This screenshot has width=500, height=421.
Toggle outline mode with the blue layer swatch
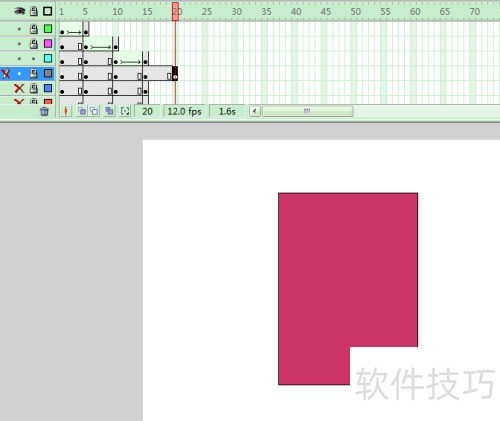click(x=48, y=88)
